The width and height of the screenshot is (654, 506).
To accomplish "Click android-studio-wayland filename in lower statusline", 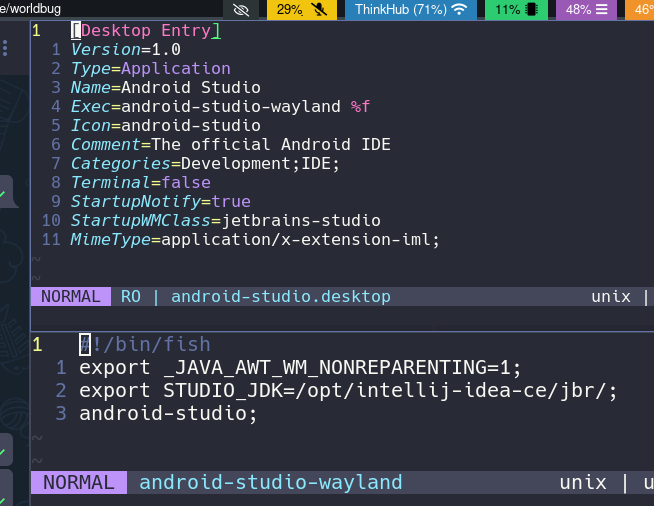I will pyautogui.click(x=271, y=483).
